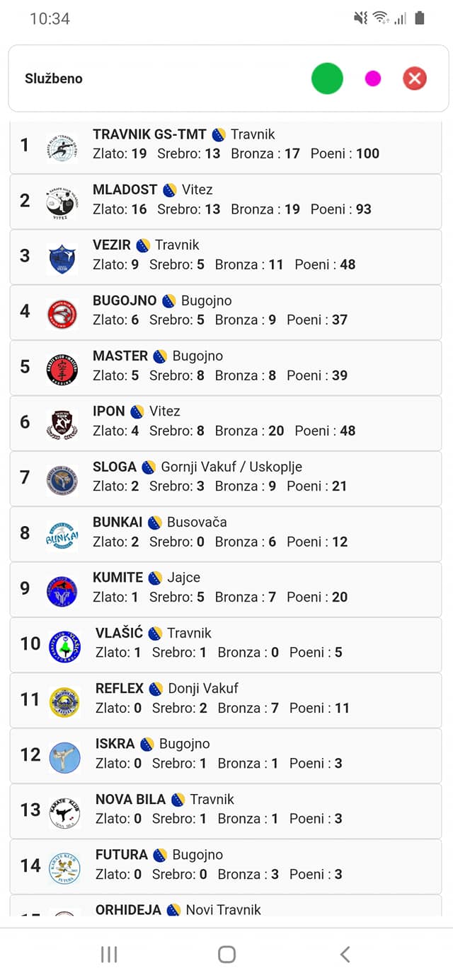Tap the KUMITE club logo
This screenshot has height=980, width=453.
62,591
